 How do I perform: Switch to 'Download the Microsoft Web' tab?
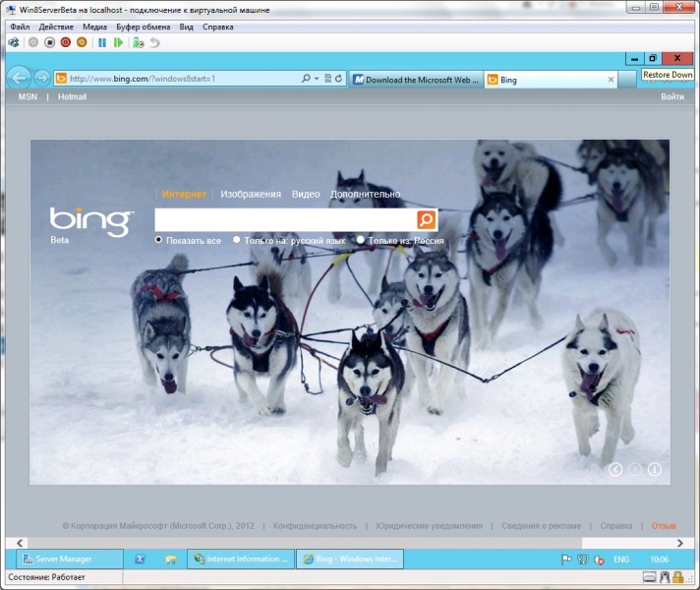pos(415,80)
